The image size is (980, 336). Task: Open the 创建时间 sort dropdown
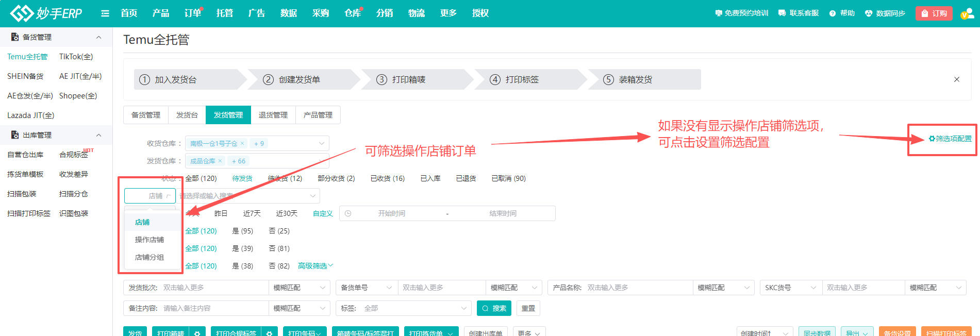765,332
